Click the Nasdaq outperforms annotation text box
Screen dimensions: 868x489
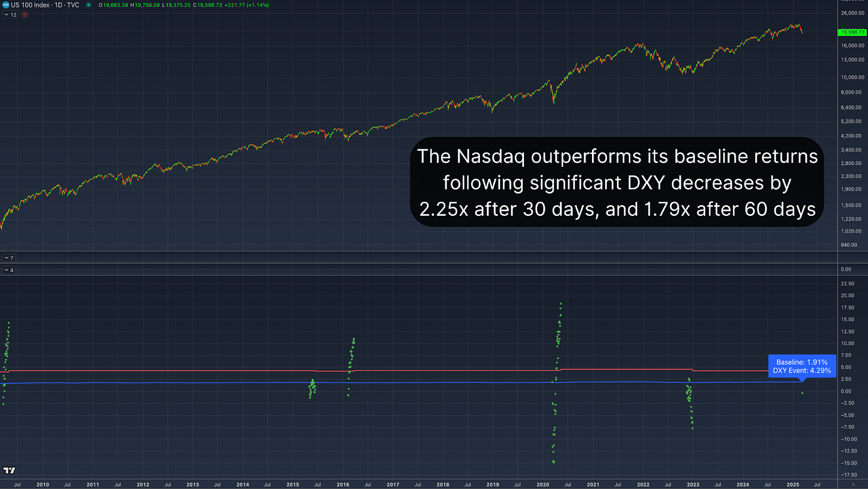coord(617,182)
